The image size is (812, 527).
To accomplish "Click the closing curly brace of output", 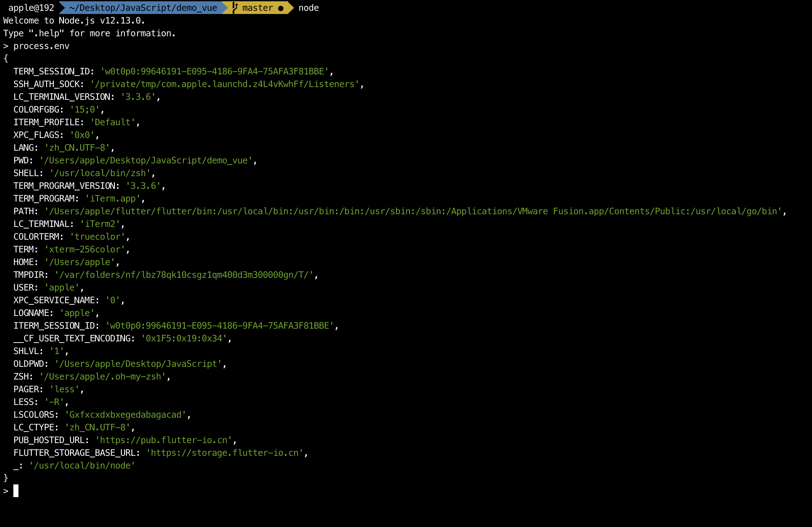I will coord(6,478).
